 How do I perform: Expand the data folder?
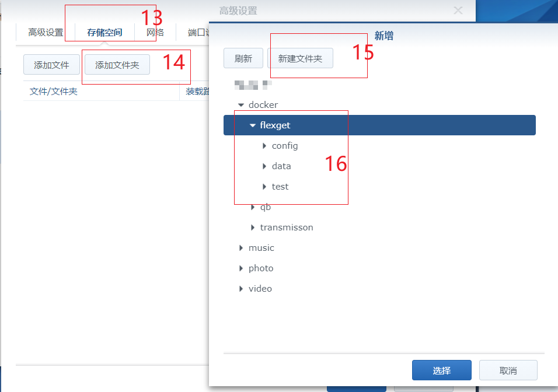[264, 166]
